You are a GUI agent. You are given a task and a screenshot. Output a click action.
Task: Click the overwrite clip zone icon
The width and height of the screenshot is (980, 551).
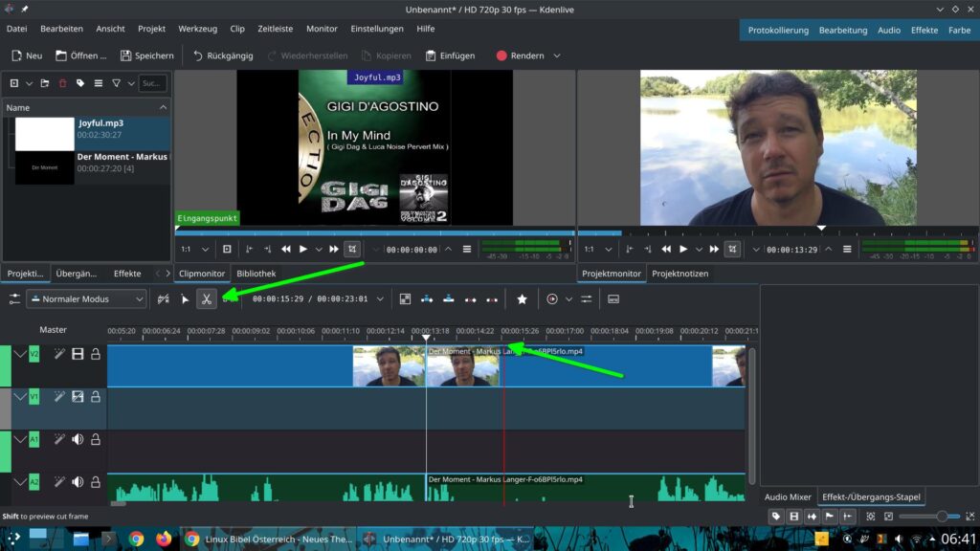(449, 299)
